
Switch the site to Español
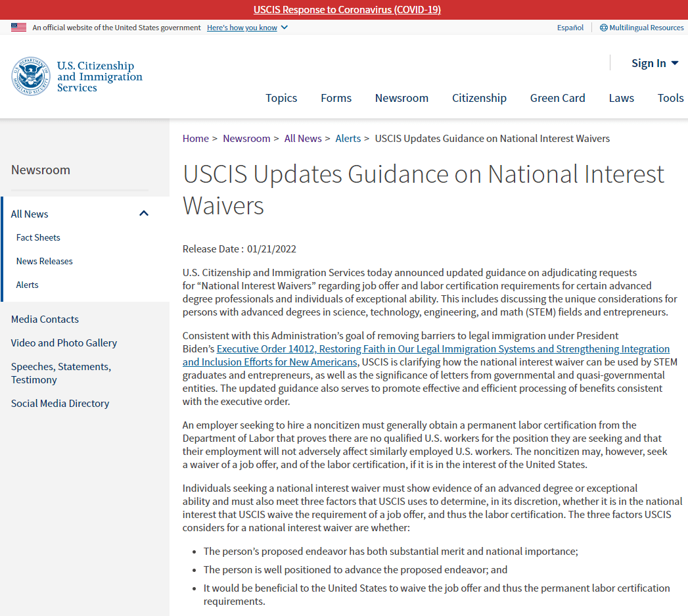[x=570, y=28]
